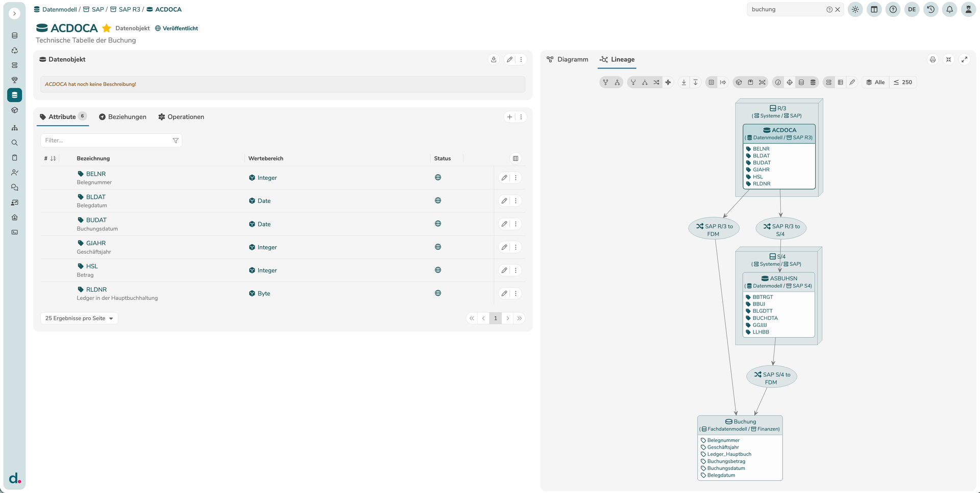980x493 pixels.
Task: Toggle the table view in the Lineage toolbar
Action: [840, 82]
